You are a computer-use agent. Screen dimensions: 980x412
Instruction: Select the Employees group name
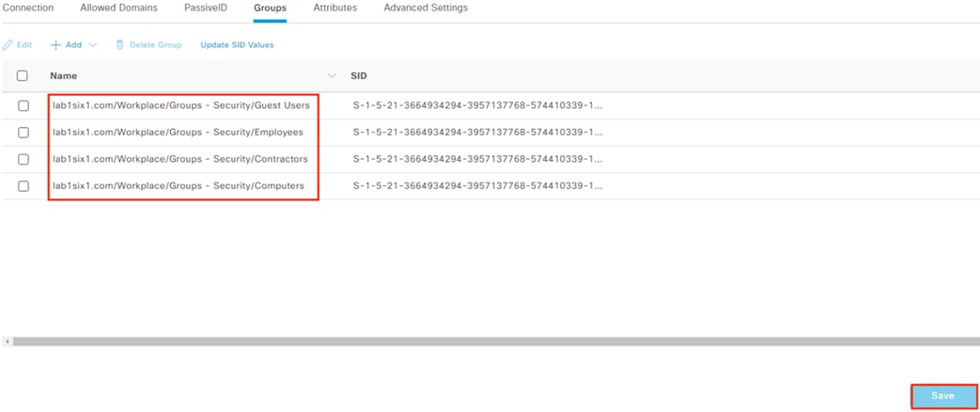(179, 133)
